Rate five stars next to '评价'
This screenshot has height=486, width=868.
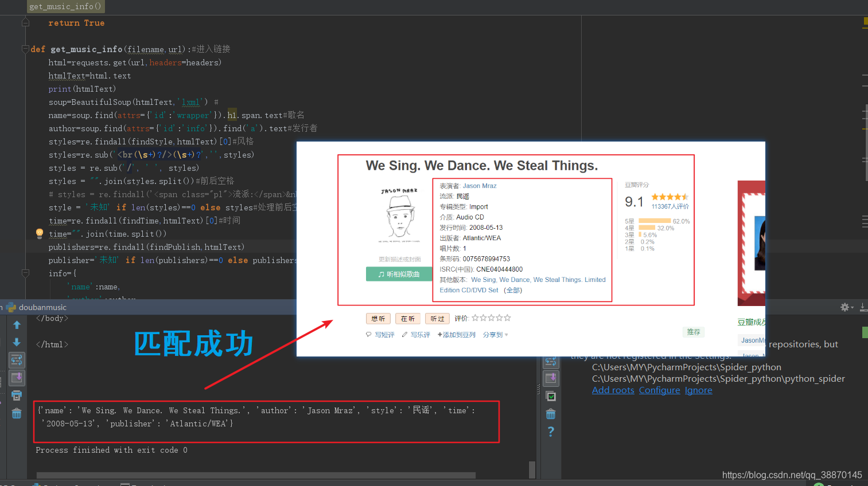[x=507, y=318]
